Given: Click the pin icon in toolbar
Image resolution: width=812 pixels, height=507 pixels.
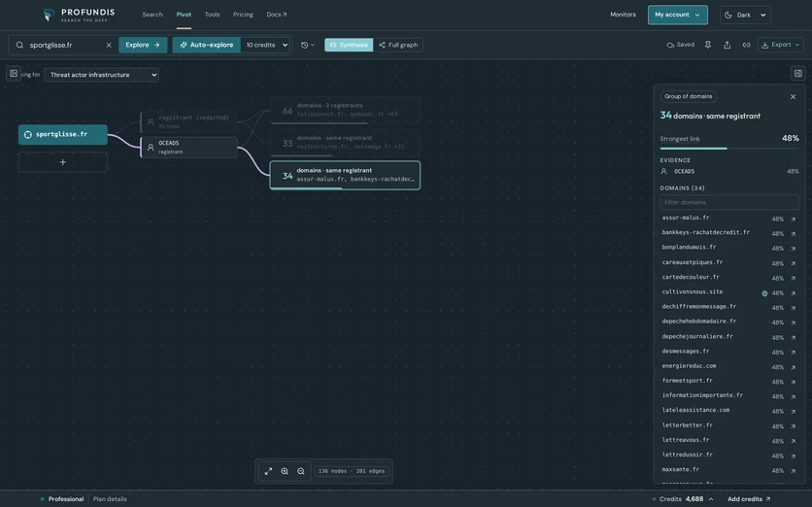Looking at the screenshot, I should pyautogui.click(x=708, y=45).
